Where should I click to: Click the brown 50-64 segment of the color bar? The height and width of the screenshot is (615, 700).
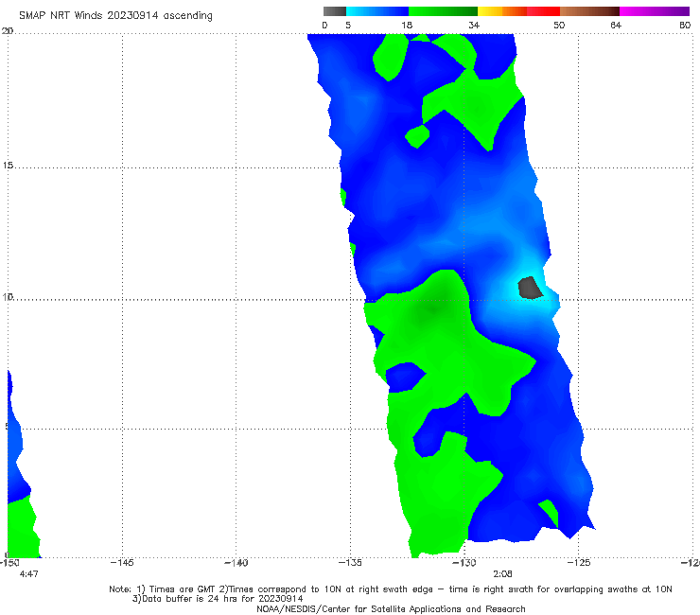click(x=589, y=11)
